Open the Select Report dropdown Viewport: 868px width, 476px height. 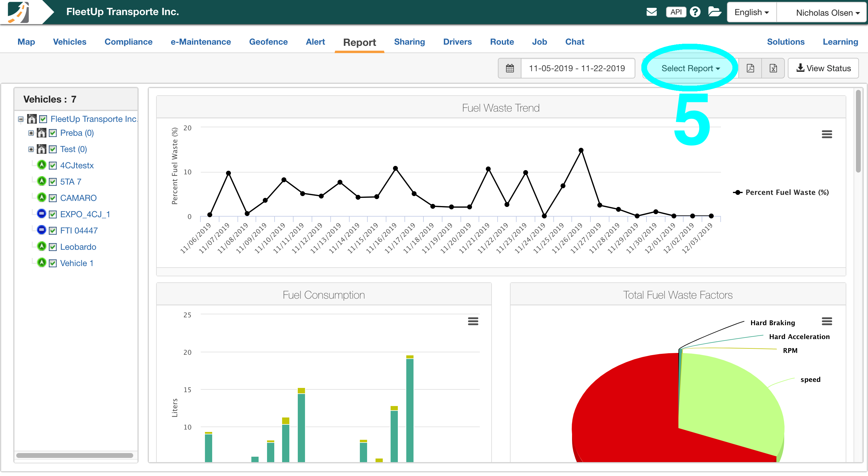(x=690, y=68)
